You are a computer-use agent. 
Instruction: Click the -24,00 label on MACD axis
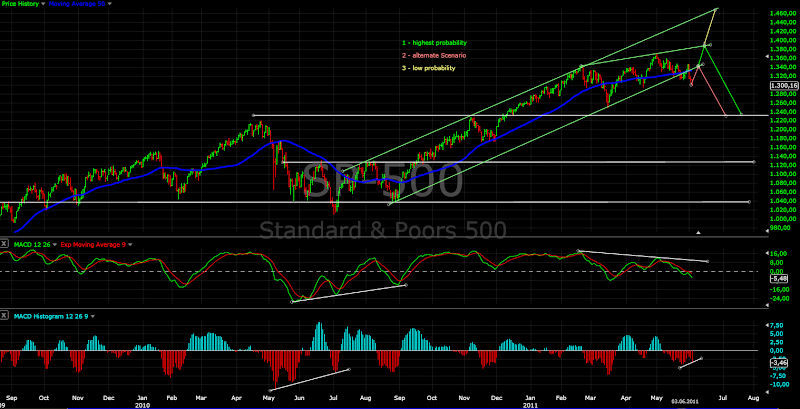(780, 298)
